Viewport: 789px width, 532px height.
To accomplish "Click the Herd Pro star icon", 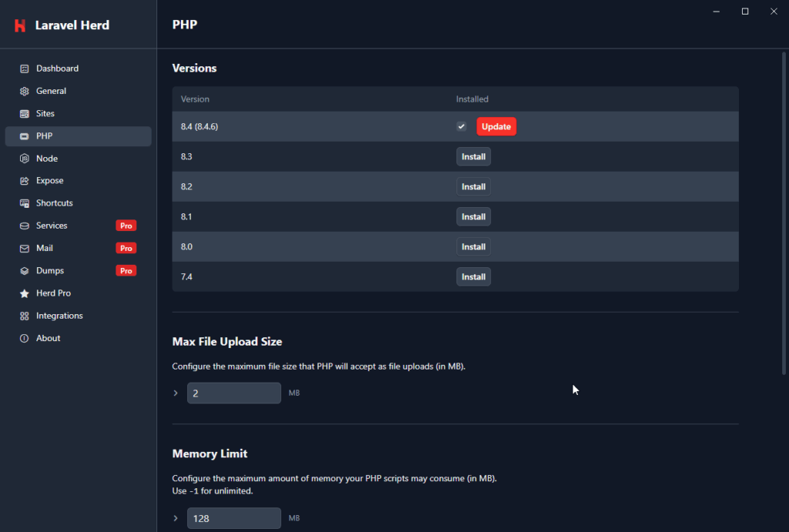I will pyautogui.click(x=24, y=293).
